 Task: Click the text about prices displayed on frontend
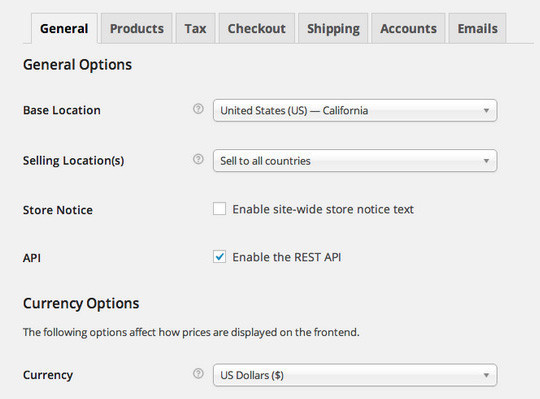click(191, 332)
